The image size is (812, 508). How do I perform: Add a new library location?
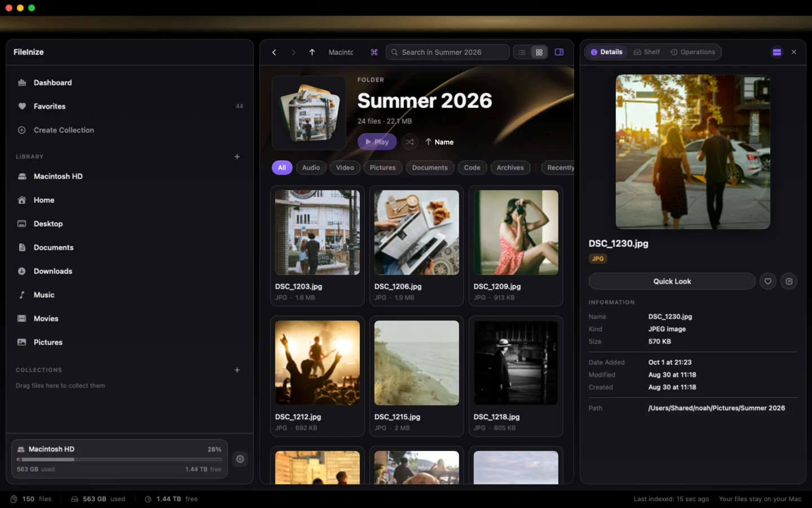tap(237, 156)
